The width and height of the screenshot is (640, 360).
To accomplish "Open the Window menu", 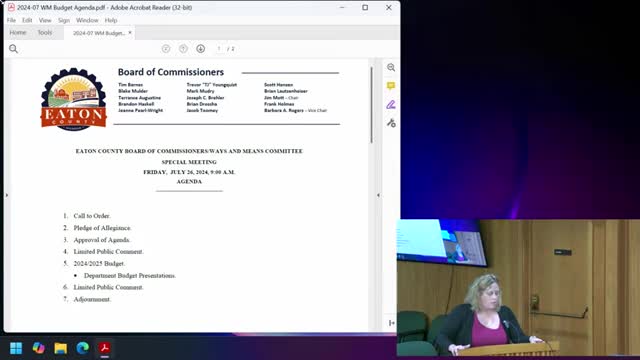I will [87, 20].
